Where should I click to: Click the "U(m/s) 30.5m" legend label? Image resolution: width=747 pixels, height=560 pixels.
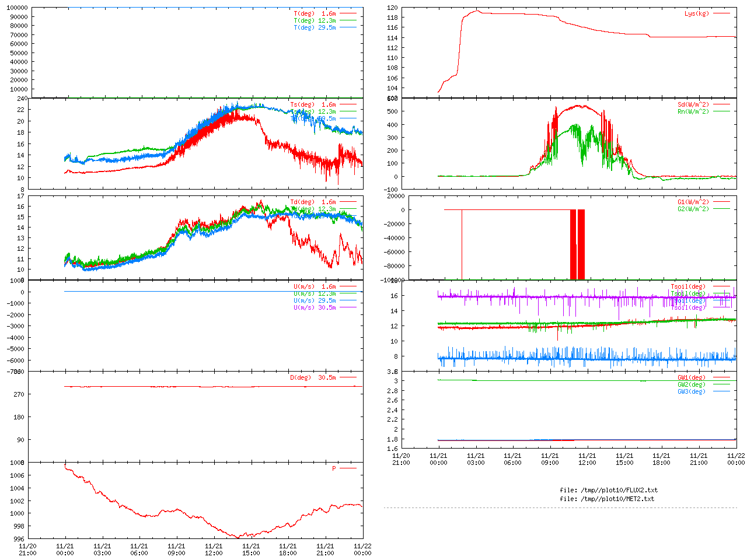[315, 307]
